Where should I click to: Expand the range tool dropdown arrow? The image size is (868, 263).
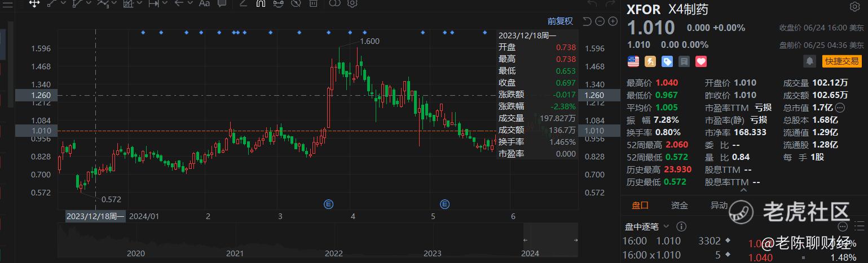point(165,3)
